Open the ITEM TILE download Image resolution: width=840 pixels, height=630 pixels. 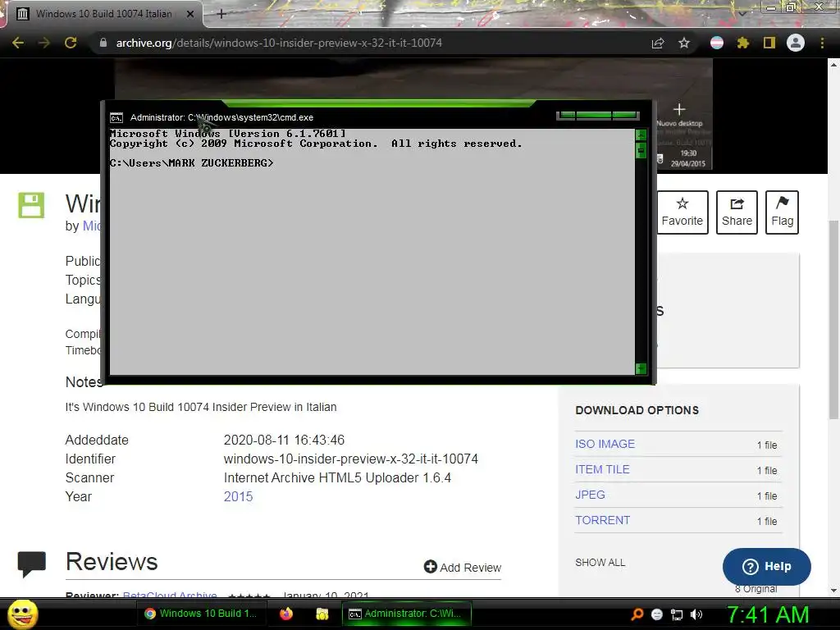pos(602,469)
